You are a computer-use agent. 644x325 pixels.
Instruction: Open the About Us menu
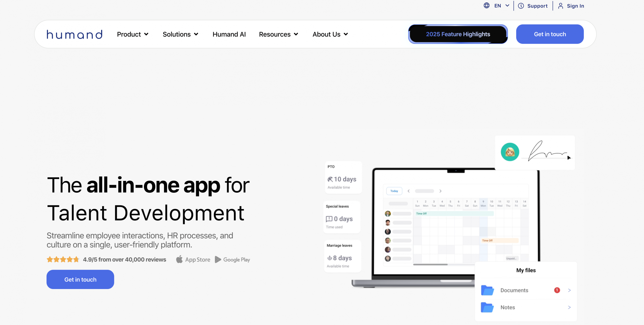pos(330,34)
